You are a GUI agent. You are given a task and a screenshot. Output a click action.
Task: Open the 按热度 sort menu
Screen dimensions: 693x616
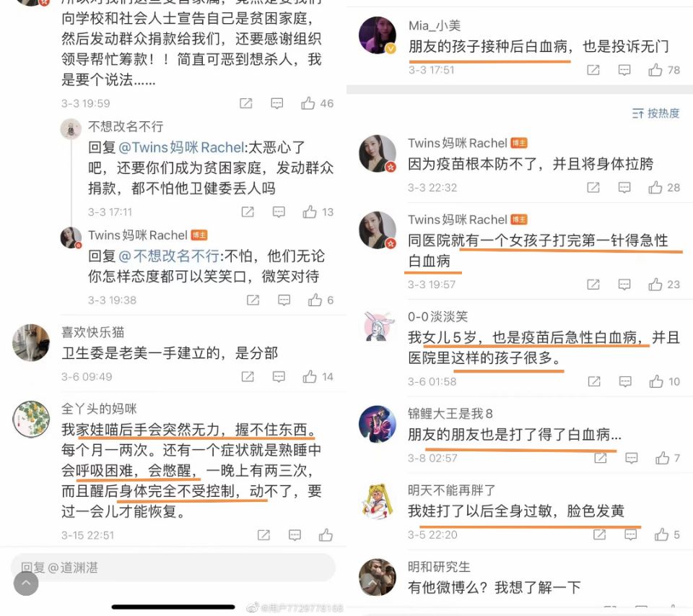[x=655, y=113]
